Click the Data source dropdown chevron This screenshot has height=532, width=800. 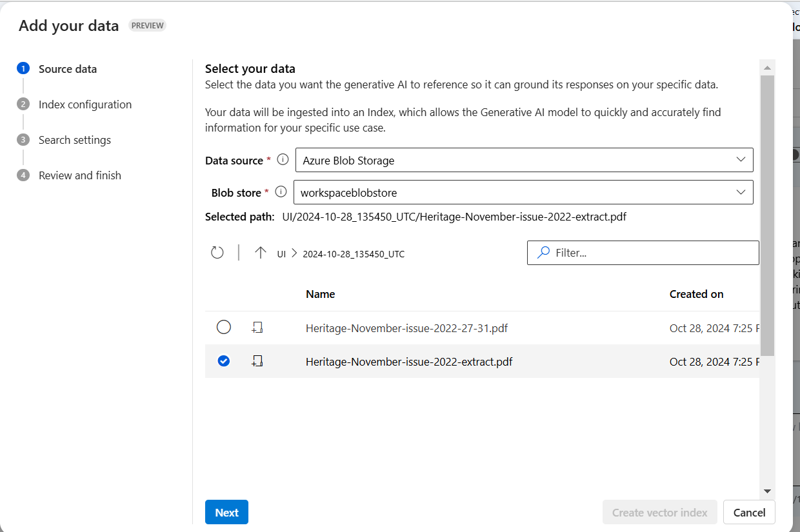741,160
